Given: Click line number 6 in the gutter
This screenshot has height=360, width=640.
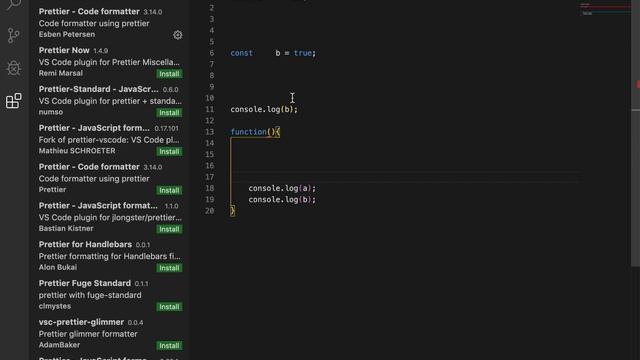Looking at the screenshot, I should 211,53.
